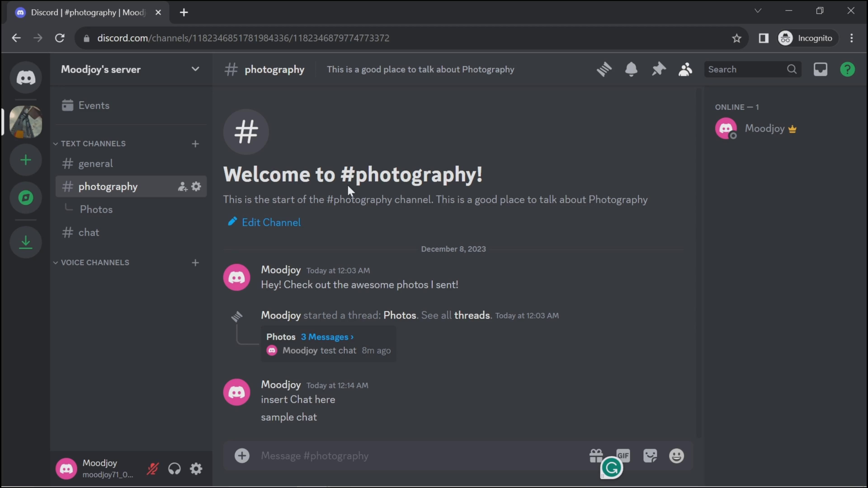Open the 3 Messages thread link
Screen dimensions: 868x488
point(327,337)
